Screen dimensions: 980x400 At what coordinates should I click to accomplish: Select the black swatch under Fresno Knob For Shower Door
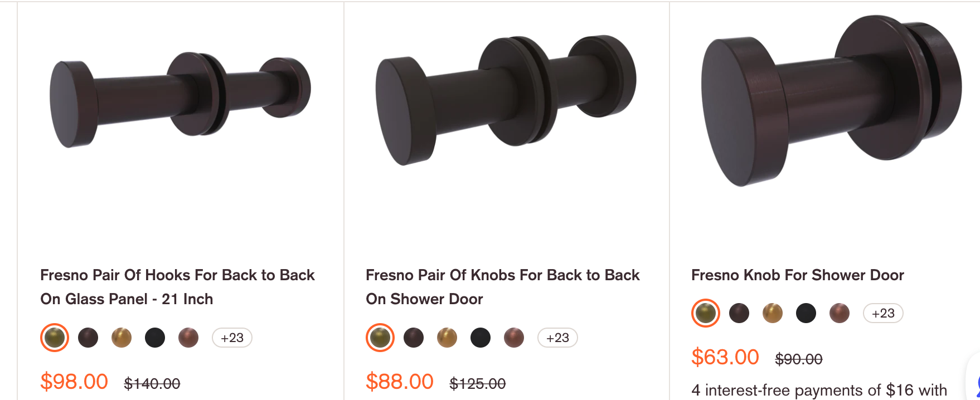coord(806,313)
